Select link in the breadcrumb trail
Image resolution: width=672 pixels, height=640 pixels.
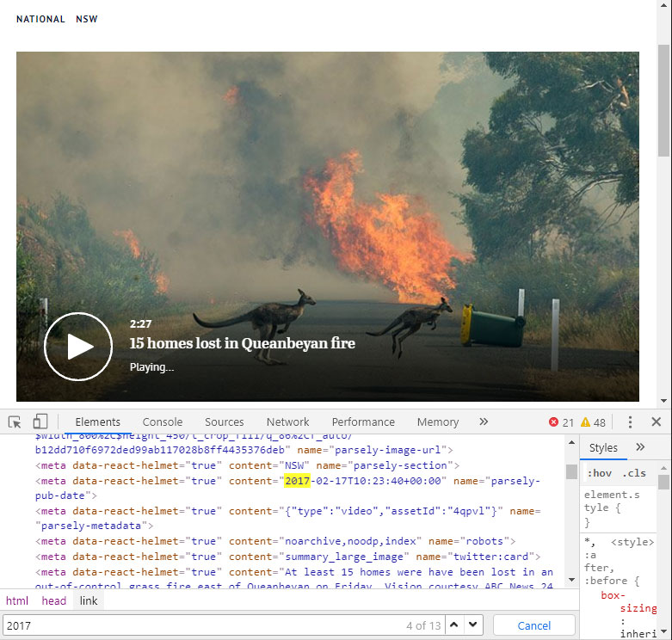tap(89, 601)
